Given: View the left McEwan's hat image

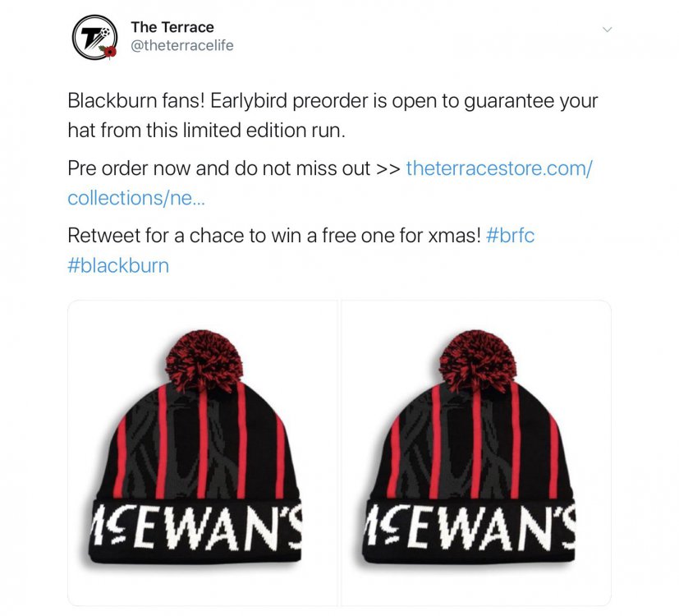Looking at the screenshot, I should click(203, 453).
